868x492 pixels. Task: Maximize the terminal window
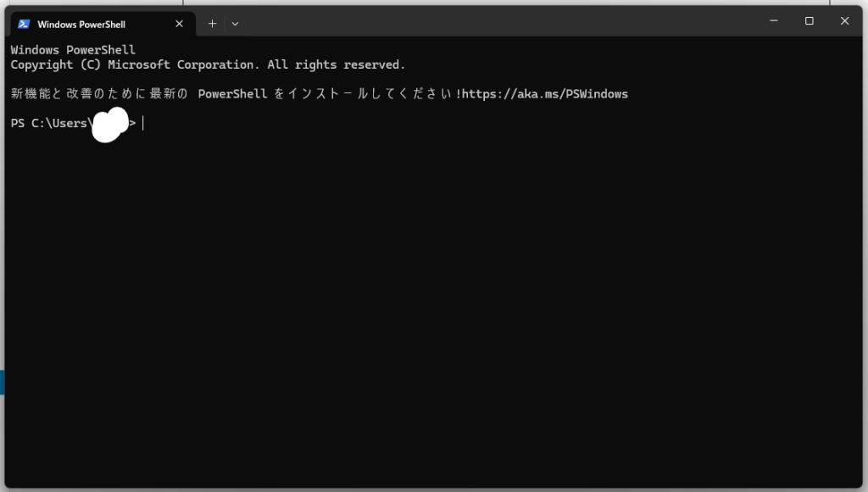coord(810,21)
